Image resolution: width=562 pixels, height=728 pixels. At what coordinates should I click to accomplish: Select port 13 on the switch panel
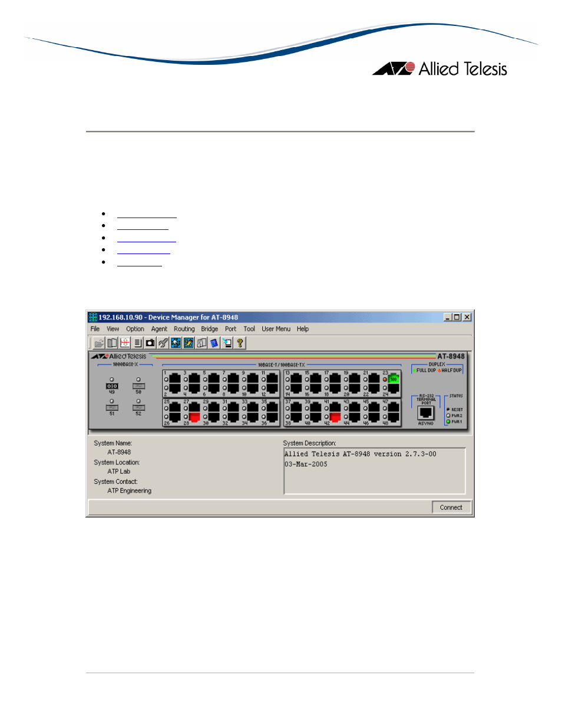point(296,378)
